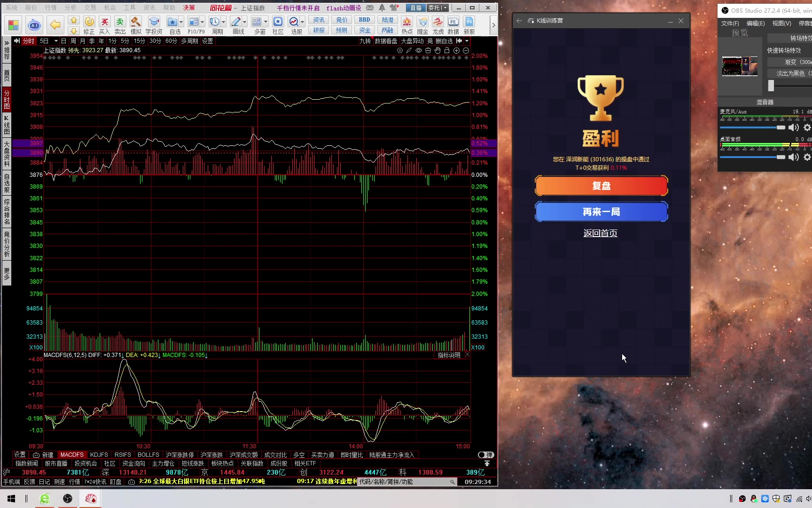The image size is (812, 508).
Task: Click the stock code search input field
Action: pos(403,482)
